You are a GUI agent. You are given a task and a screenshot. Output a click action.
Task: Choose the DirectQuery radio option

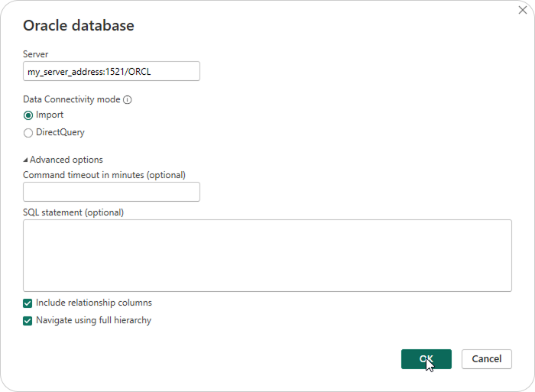[x=28, y=133]
